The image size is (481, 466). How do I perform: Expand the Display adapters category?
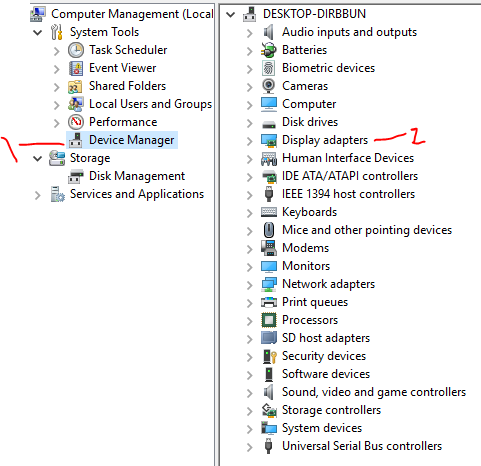tap(249, 141)
